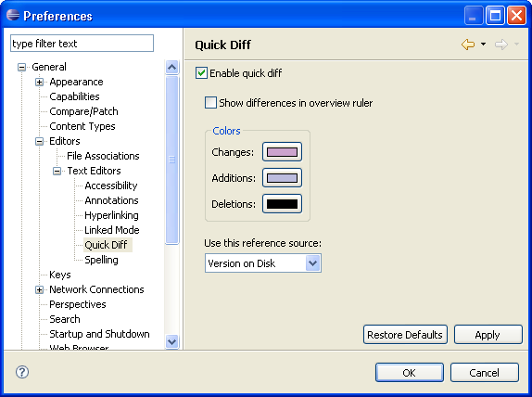Image resolution: width=532 pixels, height=397 pixels.
Task: Collapse the Editors tree node
Action: [39, 141]
